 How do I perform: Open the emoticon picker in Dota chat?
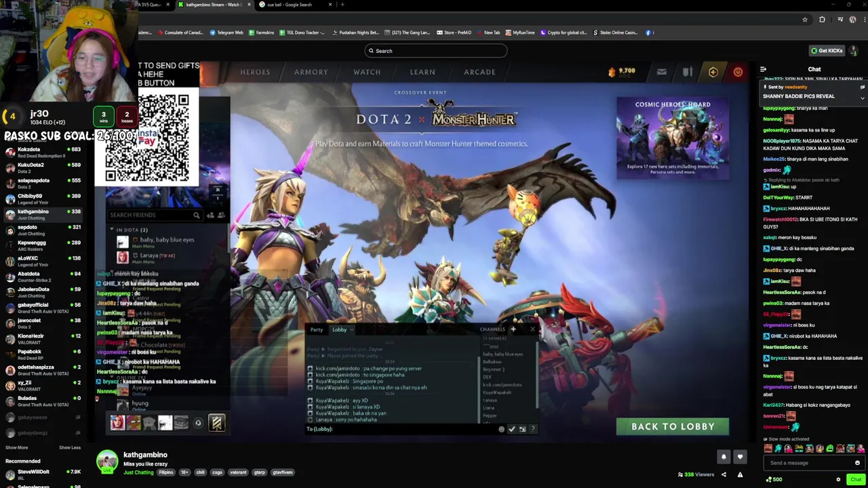(501, 429)
